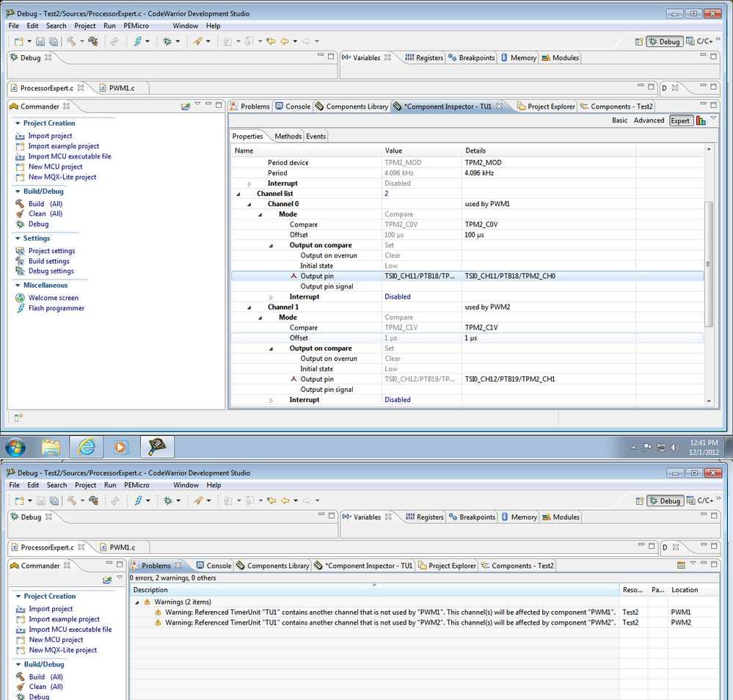Screen dimensions: 733x700
Task: Select the PWM2 TimerUnit warning row
Action: point(389,622)
